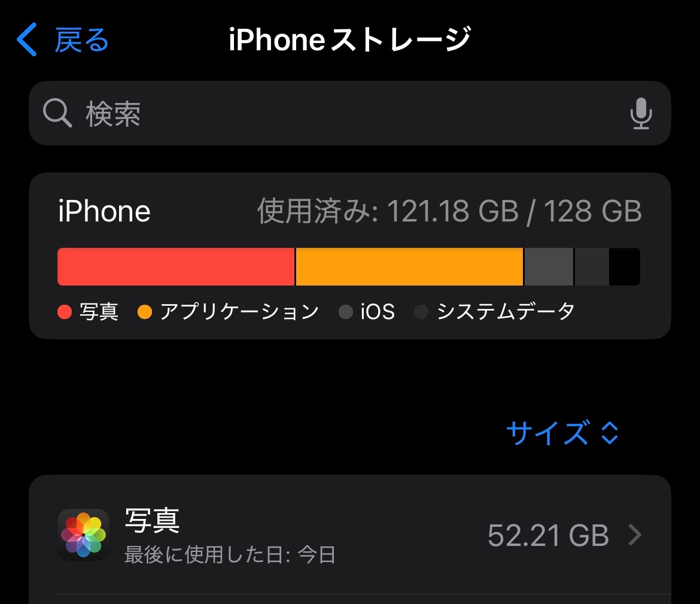Tap the dark システムデータ legend dot
The height and width of the screenshot is (604, 700).
421,312
